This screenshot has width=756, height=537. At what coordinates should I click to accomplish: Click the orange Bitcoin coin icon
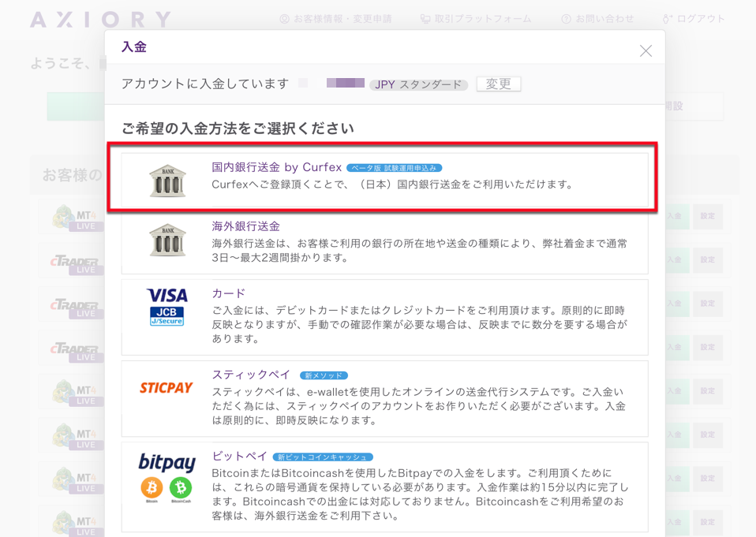(x=152, y=488)
